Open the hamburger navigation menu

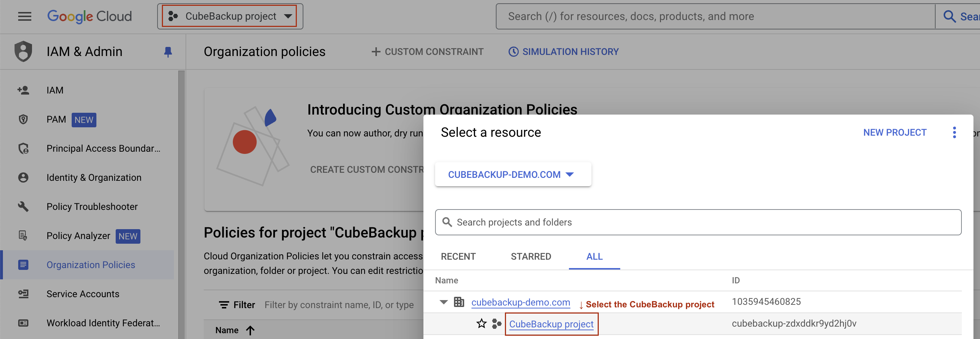25,16
